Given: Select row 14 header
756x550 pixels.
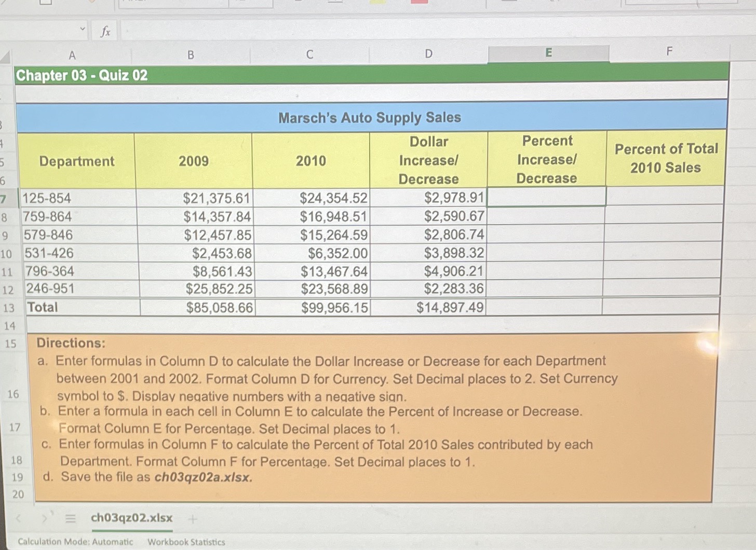Looking at the screenshot, I should point(10,326).
